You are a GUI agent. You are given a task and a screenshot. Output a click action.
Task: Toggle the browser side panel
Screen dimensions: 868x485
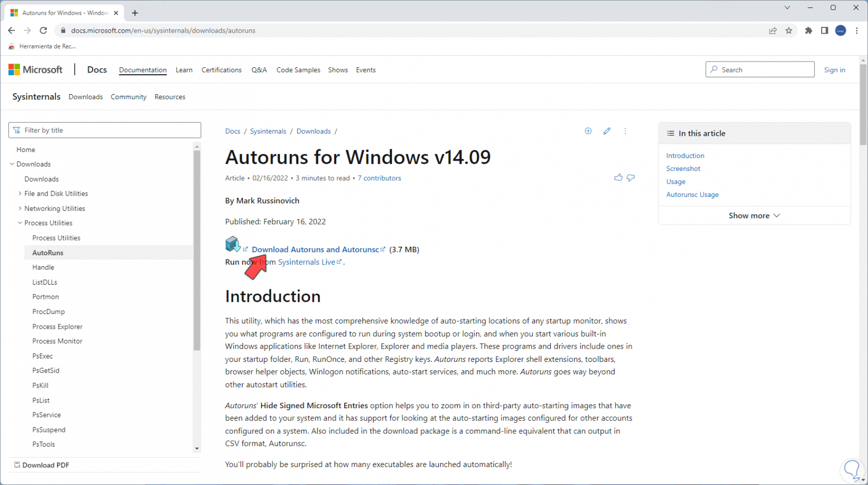824,31
